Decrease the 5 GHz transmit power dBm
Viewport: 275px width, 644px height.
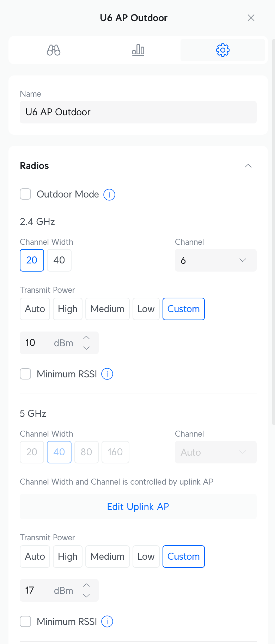(x=86, y=596)
